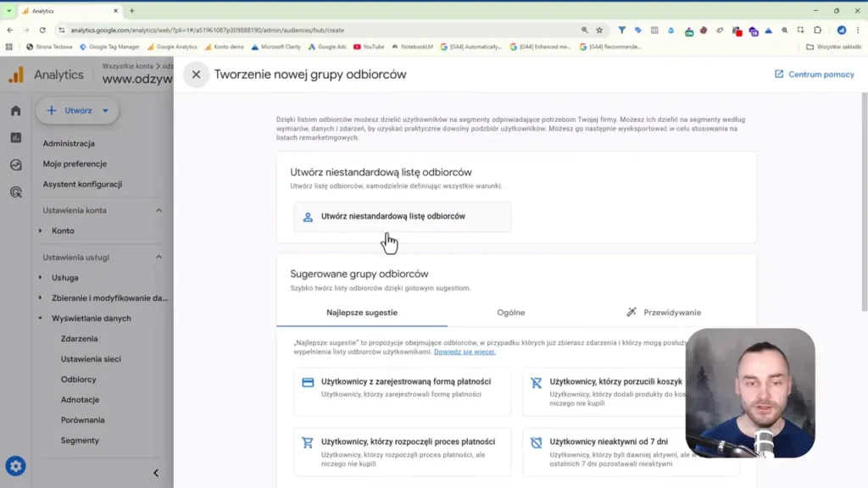
Task: Open the browser Extensions puzzle icon
Action: coord(818,30)
